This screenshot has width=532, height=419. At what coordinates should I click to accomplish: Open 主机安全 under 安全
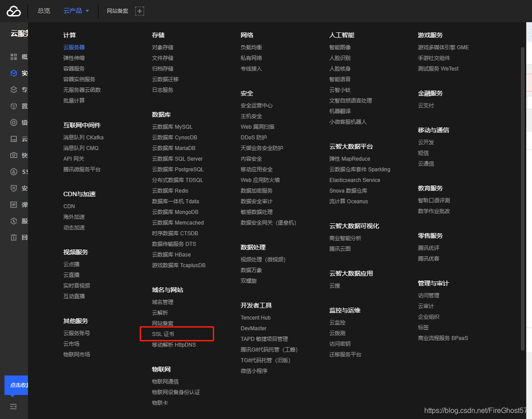(x=251, y=116)
